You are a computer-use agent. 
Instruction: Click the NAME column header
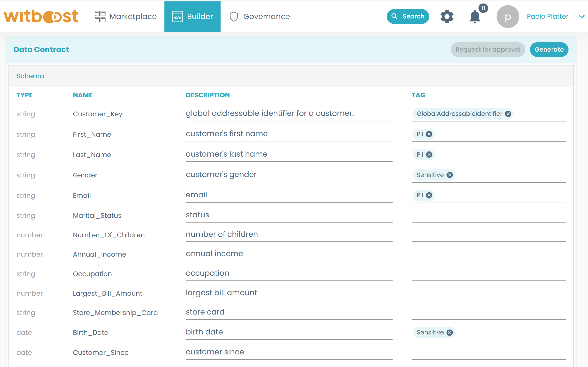point(83,95)
